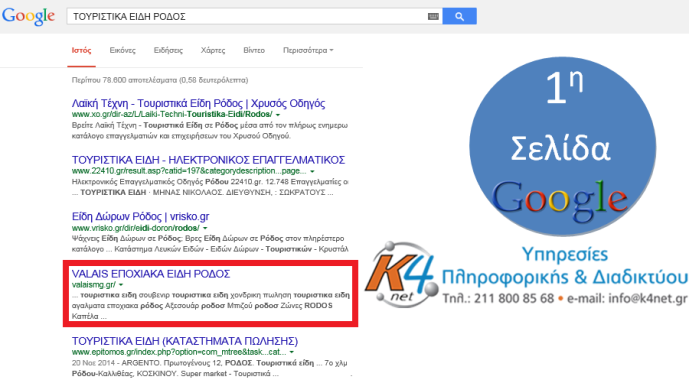Screen dimensions: 689x383
Task: Click the phone number 211 800 85 68
Action: [x=514, y=299]
